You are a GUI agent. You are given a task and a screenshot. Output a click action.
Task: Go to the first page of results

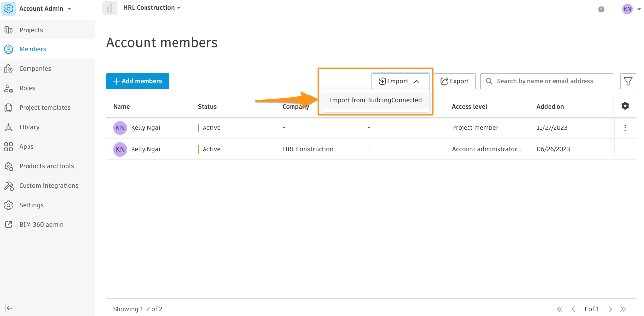(560, 309)
